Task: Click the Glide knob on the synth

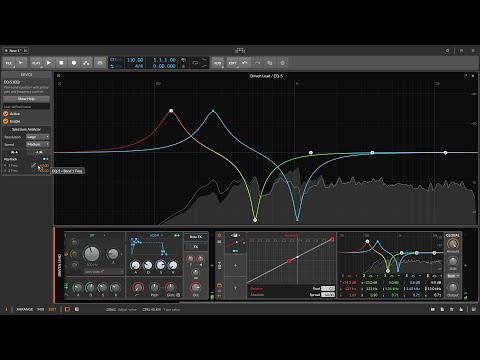Action: click(x=170, y=287)
